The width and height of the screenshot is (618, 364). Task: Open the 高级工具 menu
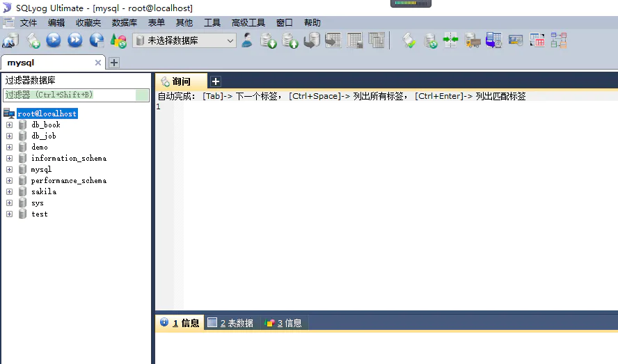click(x=248, y=23)
